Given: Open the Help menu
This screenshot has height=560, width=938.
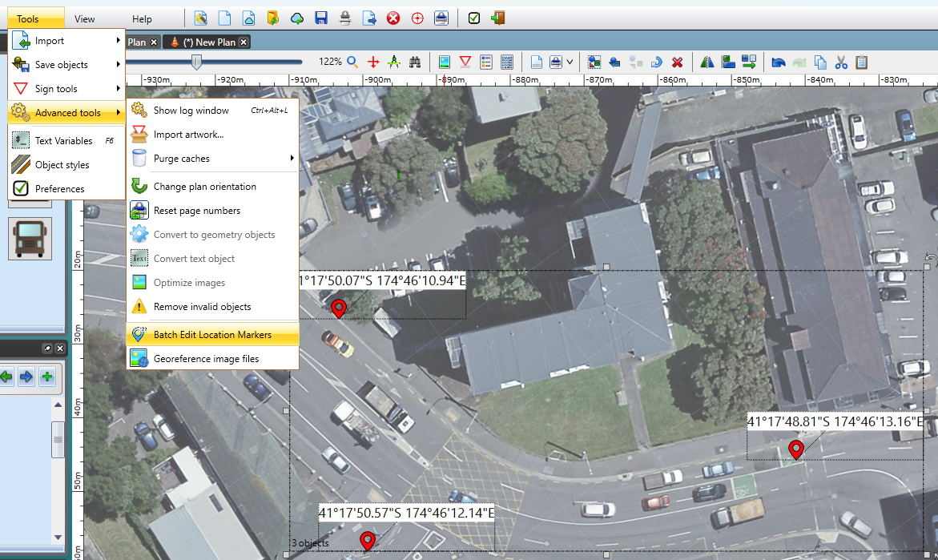Looking at the screenshot, I should [x=142, y=18].
